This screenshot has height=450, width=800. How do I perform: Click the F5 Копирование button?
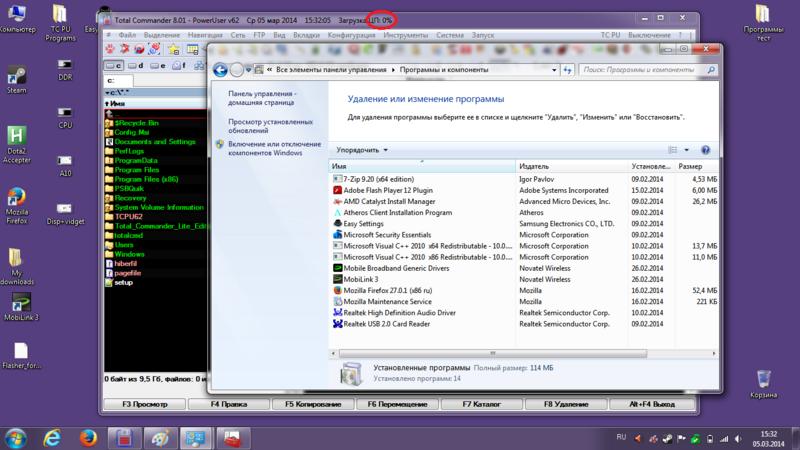pyautogui.click(x=313, y=404)
